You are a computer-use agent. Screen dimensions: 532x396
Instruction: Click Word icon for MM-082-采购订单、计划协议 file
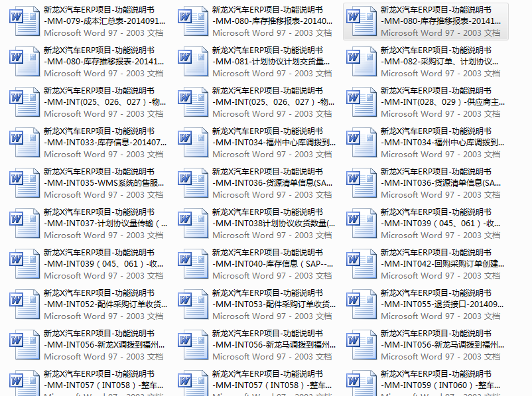[361, 62]
